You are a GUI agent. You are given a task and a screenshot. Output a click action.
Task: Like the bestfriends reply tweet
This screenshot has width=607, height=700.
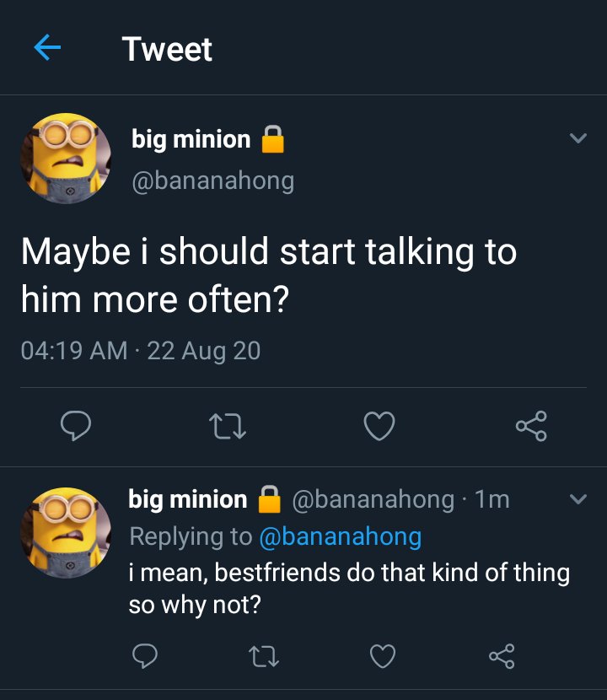point(383,656)
